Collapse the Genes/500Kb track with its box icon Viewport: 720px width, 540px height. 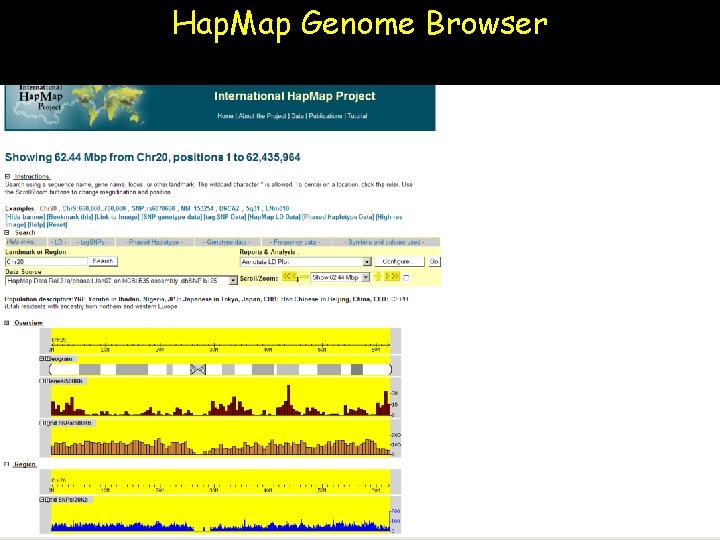coord(42,381)
